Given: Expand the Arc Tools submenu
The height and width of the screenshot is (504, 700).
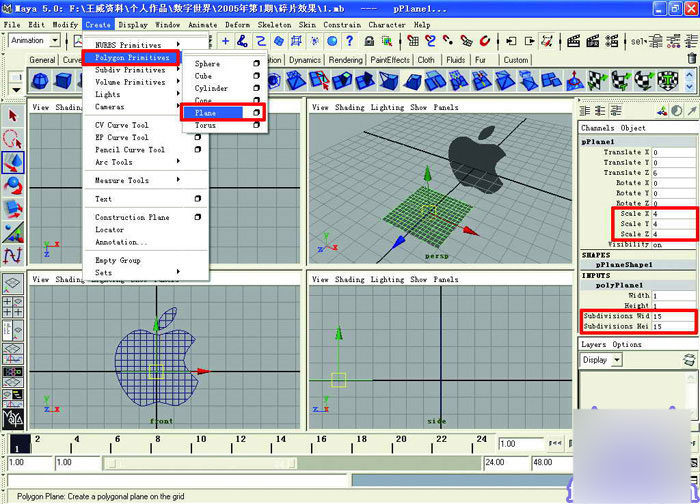Looking at the screenshot, I should (178, 161).
